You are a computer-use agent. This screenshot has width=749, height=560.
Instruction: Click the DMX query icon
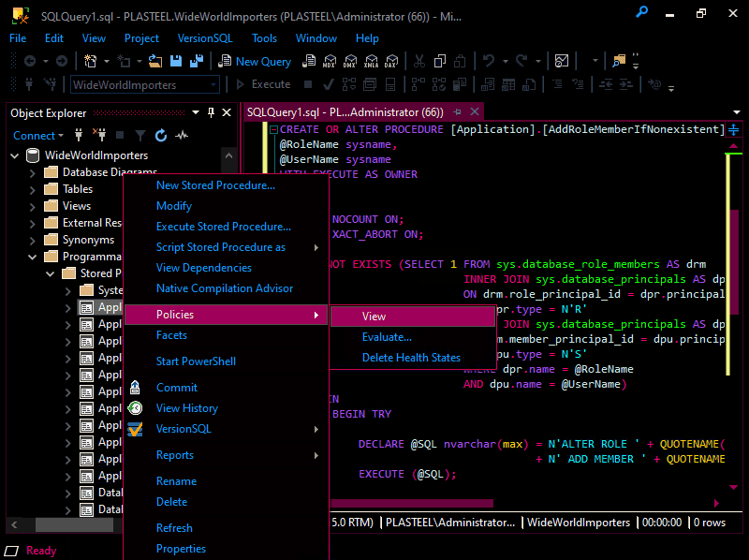(350, 61)
